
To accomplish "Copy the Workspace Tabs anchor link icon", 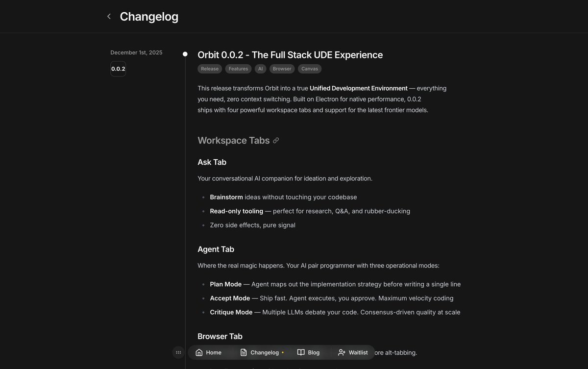I will pyautogui.click(x=276, y=141).
